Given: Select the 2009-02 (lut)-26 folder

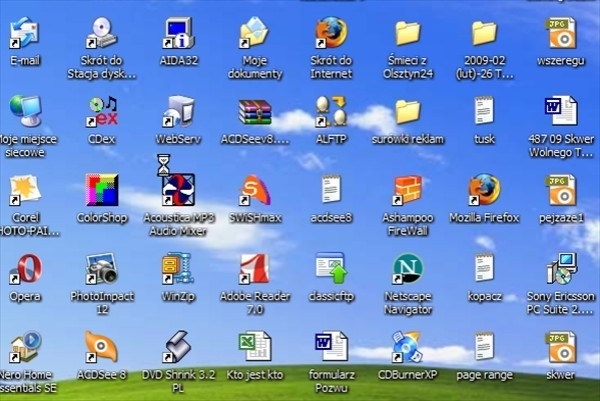Looking at the screenshot, I should point(484,33).
